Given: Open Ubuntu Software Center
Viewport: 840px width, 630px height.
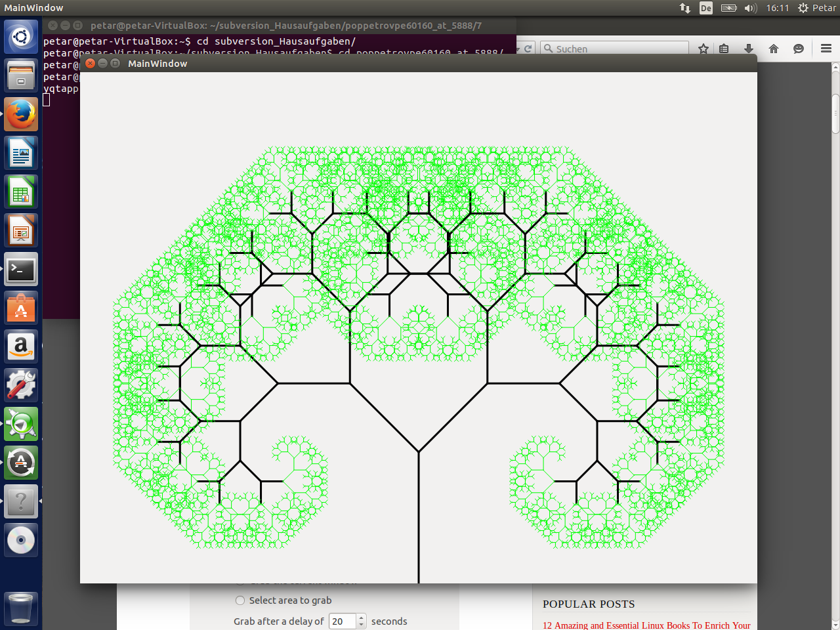Looking at the screenshot, I should [x=21, y=308].
